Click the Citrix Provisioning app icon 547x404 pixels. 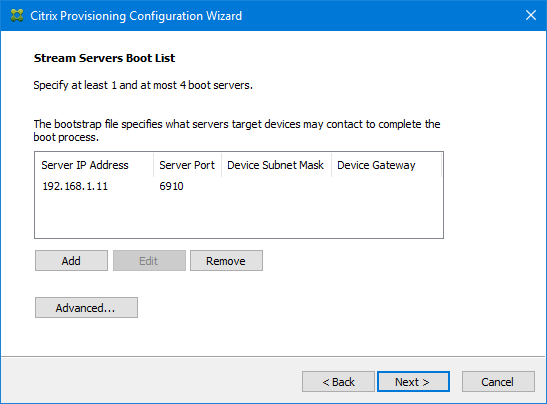[17, 16]
